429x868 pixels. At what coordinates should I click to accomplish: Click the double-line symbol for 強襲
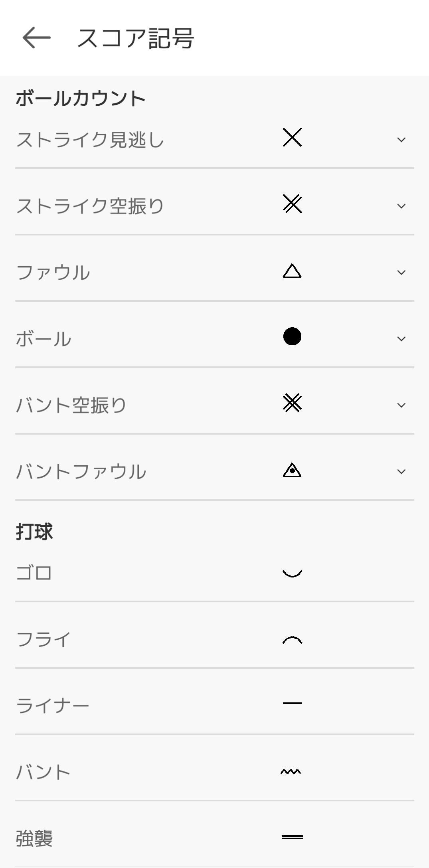292,837
